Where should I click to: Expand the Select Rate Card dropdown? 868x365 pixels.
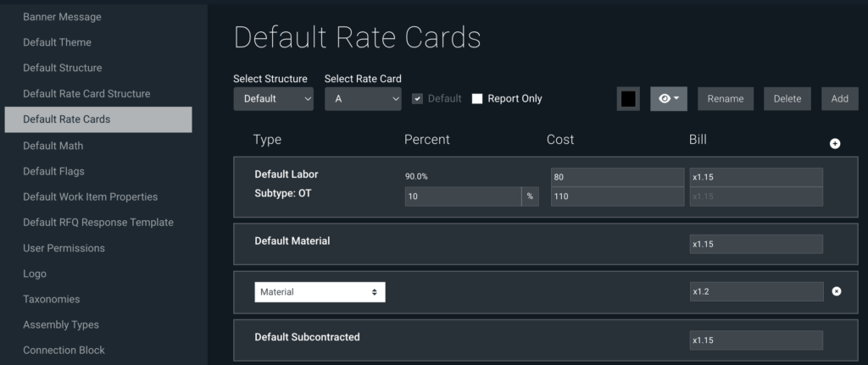point(363,99)
